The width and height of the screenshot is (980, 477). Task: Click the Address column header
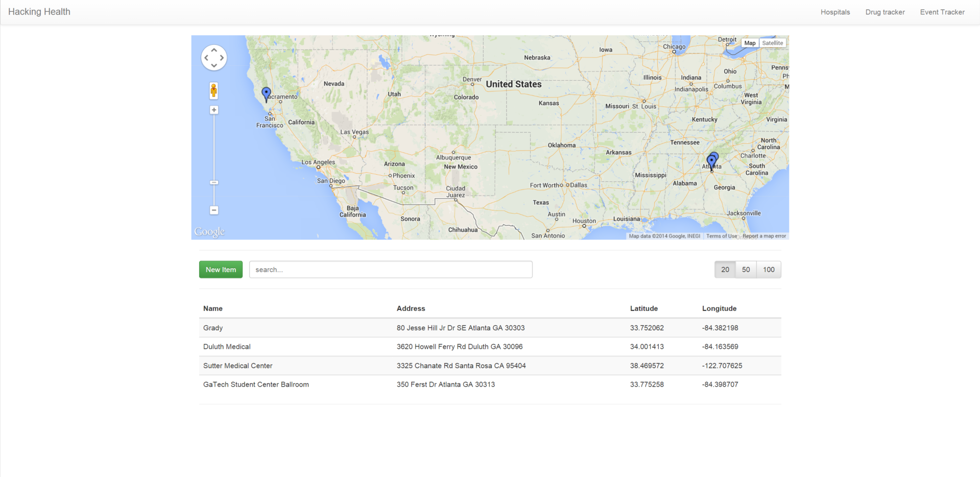coord(411,308)
